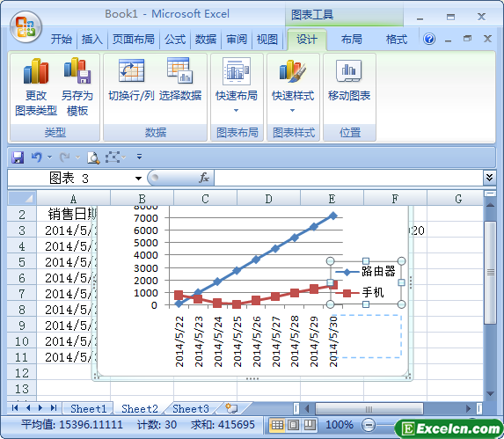Click cell A2 销售日期

(x=66, y=214)
